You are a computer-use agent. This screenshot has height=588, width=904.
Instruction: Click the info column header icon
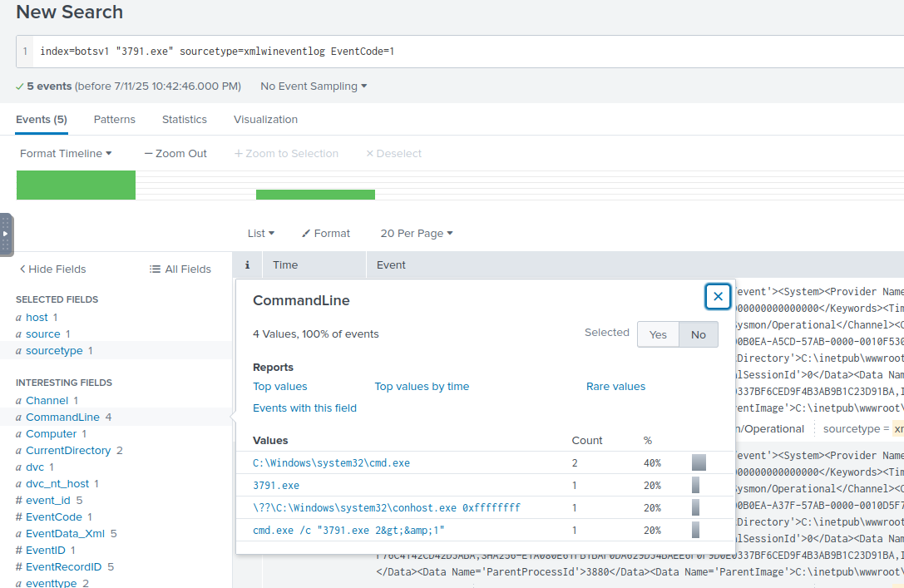(247, 264)
